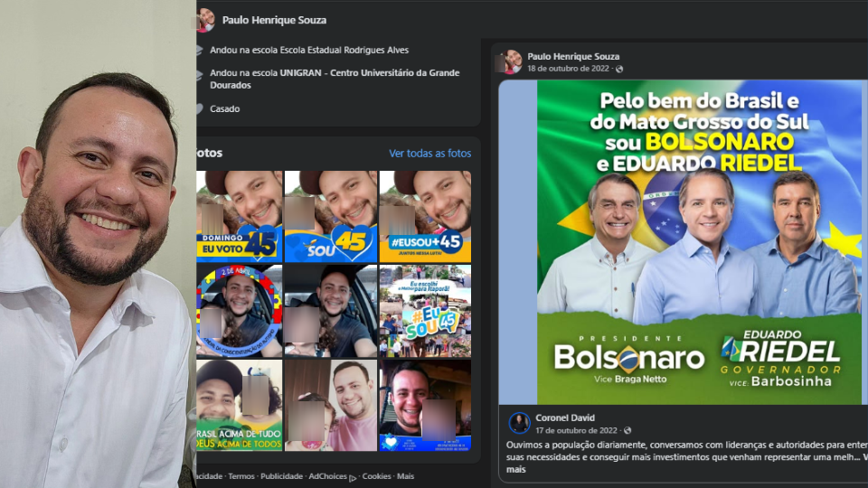The width and height of the screenshot is (868, 488).
Task: Open the Coronel David profile name link
Action: [x=564, y=418]
